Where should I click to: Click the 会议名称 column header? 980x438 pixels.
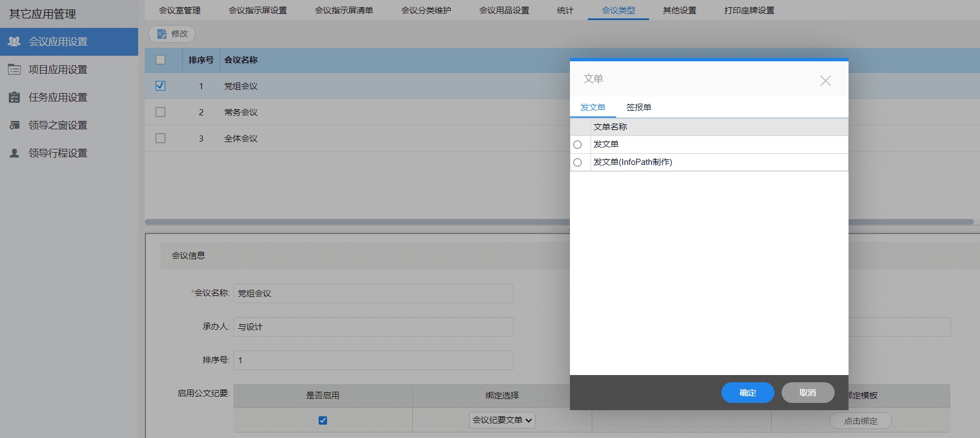tap(241, 60)
